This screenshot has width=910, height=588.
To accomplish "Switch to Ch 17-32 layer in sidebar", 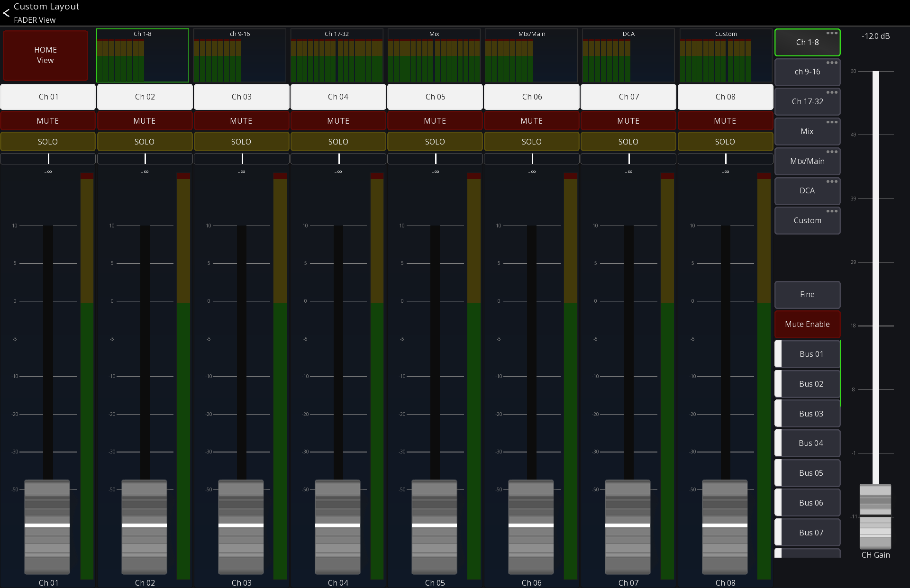I will coord(807,101).
